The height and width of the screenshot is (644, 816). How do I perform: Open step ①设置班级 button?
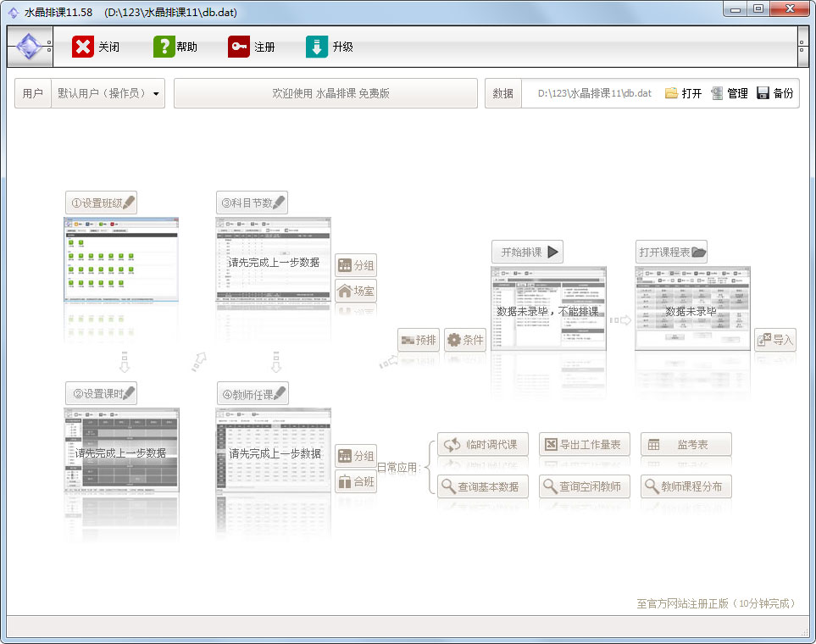pyautogui.click(x=101, y=203)
